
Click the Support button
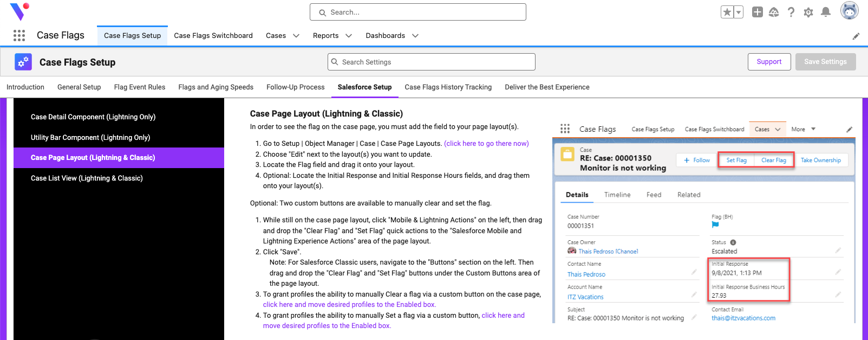pyautogui.click(x=769, y=62)
